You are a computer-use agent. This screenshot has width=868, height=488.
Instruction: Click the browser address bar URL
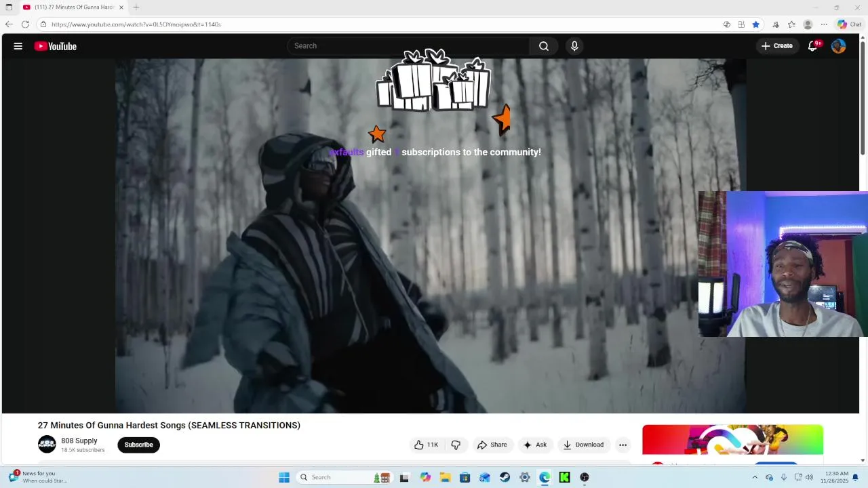pyautogui.click(x=136, y=24)
